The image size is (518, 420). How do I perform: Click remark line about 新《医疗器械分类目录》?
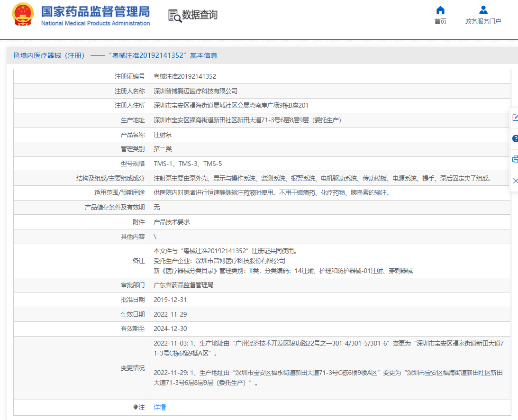coord(283,271)
